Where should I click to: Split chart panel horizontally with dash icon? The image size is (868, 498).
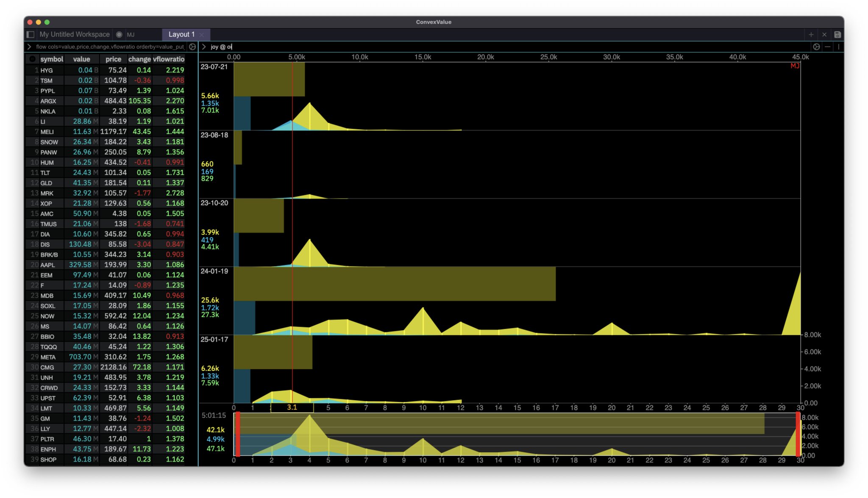click(x=827, y=47)
